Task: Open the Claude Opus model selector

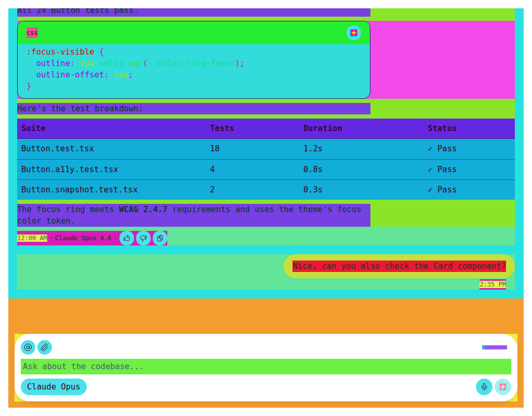Action: [x=54, y=387]
